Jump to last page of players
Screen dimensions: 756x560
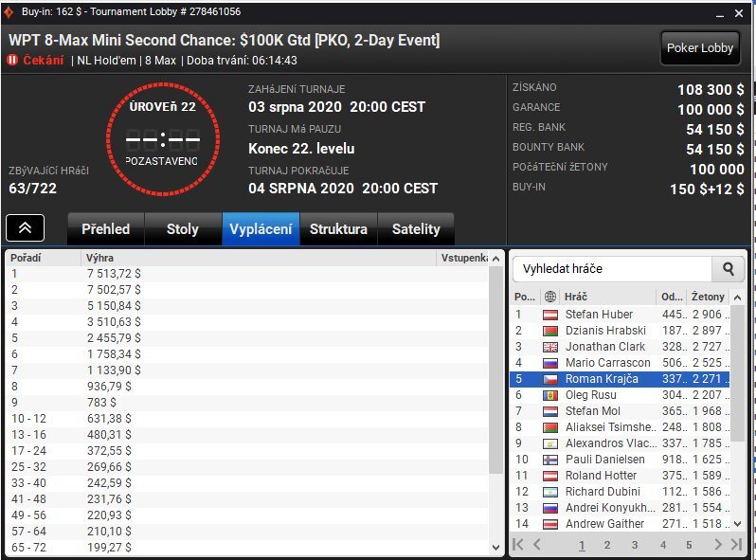click(x=736, y=545)
